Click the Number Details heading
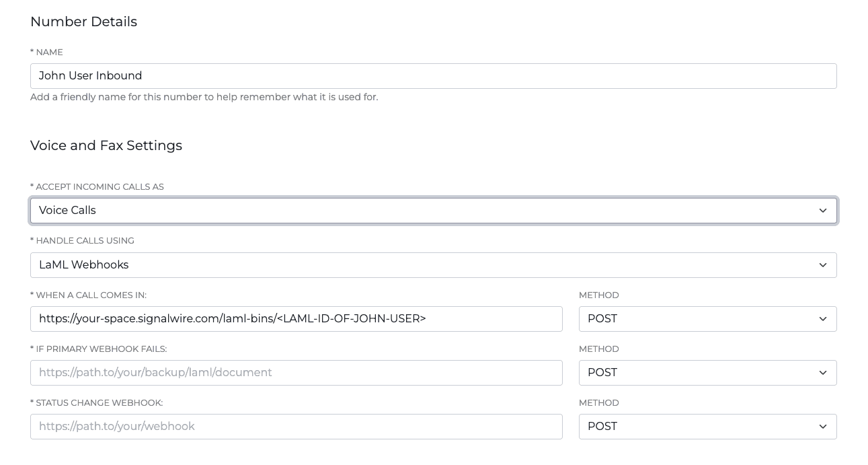Image resolution: width=868 pixels, height=465 pixels. click(x=83, y=22)
